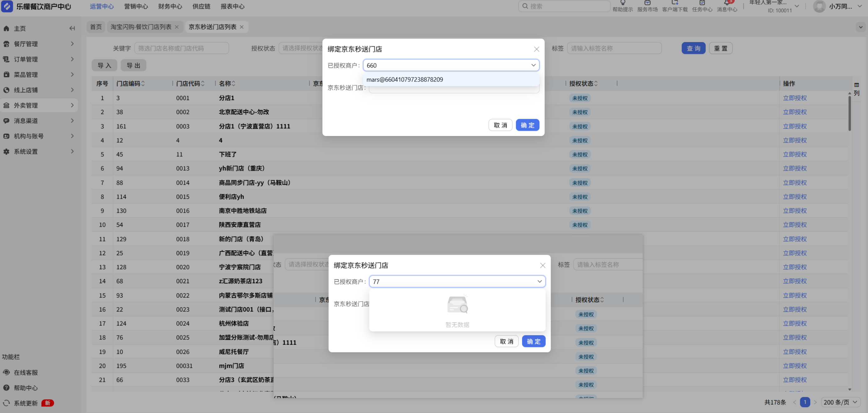Close the dialog showing merchant 660
Screen dimensions: 868x413
click(x=536, y=49)
